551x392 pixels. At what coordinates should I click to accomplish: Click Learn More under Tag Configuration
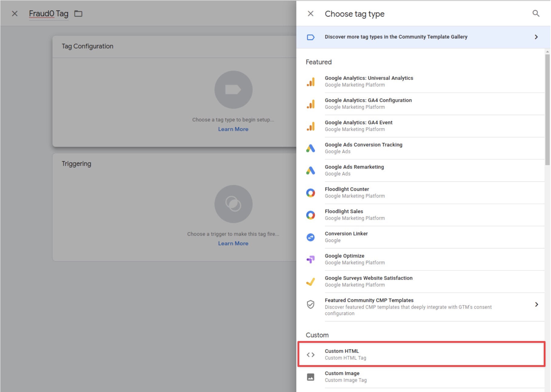point(233,129)
